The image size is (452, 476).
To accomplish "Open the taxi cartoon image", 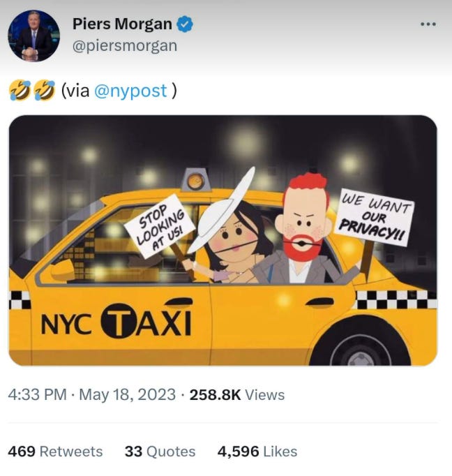I will pyautogui.click(x=223, y=240).
